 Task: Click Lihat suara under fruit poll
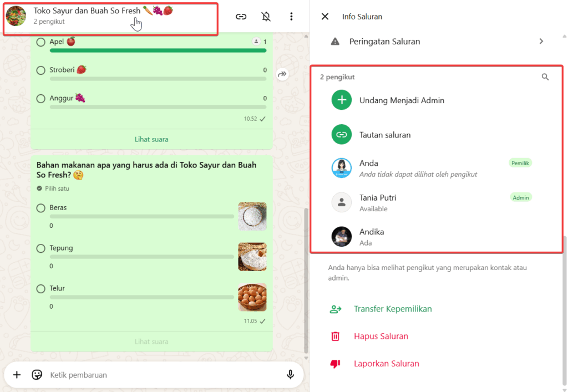151,139
